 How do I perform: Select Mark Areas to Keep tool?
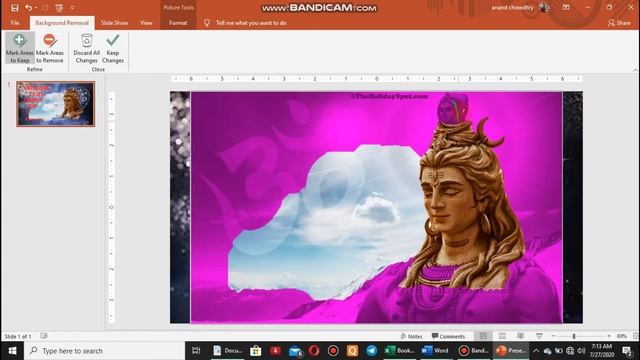(x=20, y=48)
